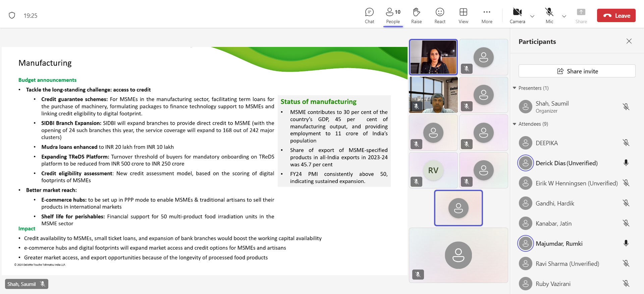The width and height of the screenshot is (644, 294).
Task: Click Ravi Sharma's muted mic icon
Action: (x=626, y=263)
